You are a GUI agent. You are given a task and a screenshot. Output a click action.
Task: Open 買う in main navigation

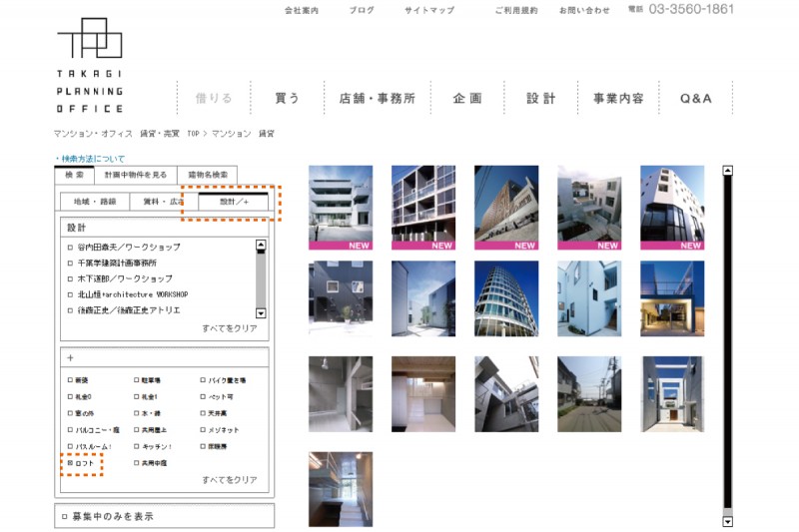(x=287, y=98)
